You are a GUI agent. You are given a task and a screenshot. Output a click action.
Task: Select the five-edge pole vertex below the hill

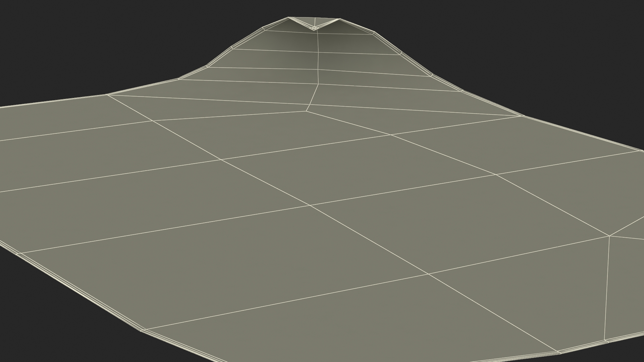coord(306,111)
